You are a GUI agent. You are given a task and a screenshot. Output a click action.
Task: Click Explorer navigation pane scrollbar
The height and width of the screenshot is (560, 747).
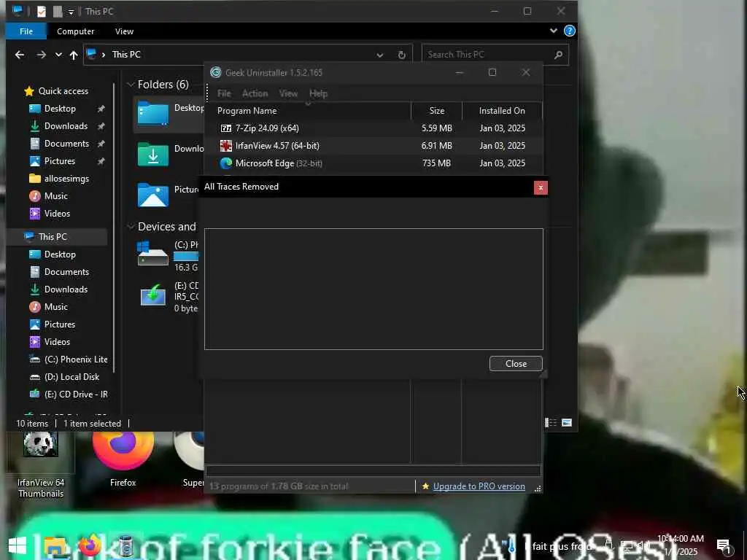click(x=114, y=228)
